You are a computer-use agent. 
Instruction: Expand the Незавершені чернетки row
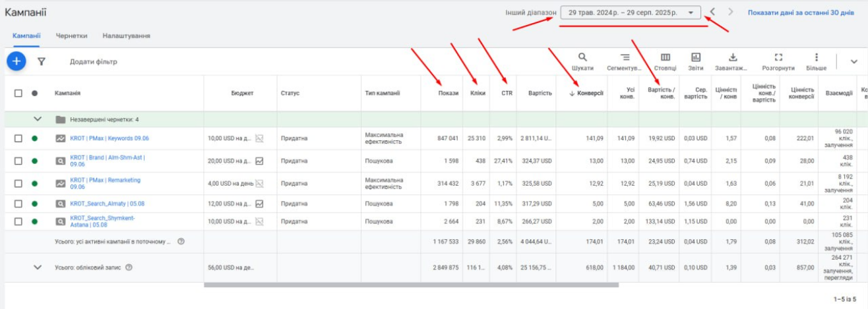(x=38, y=119)
